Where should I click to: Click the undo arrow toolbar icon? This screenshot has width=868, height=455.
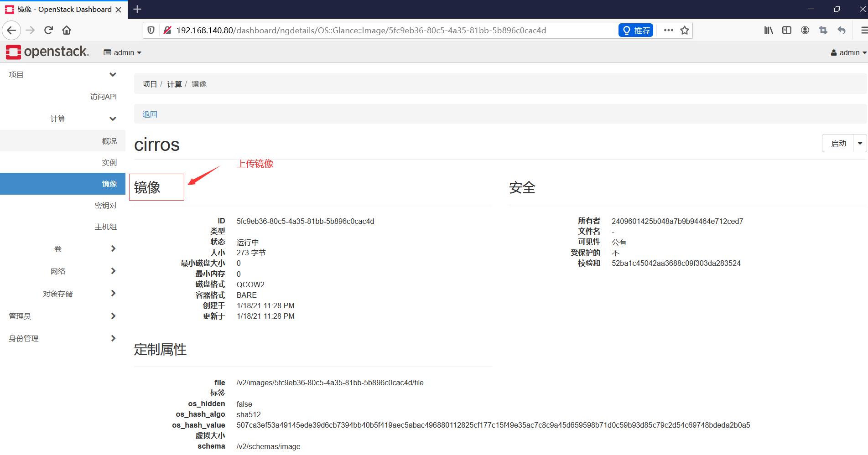click(842, 31)
